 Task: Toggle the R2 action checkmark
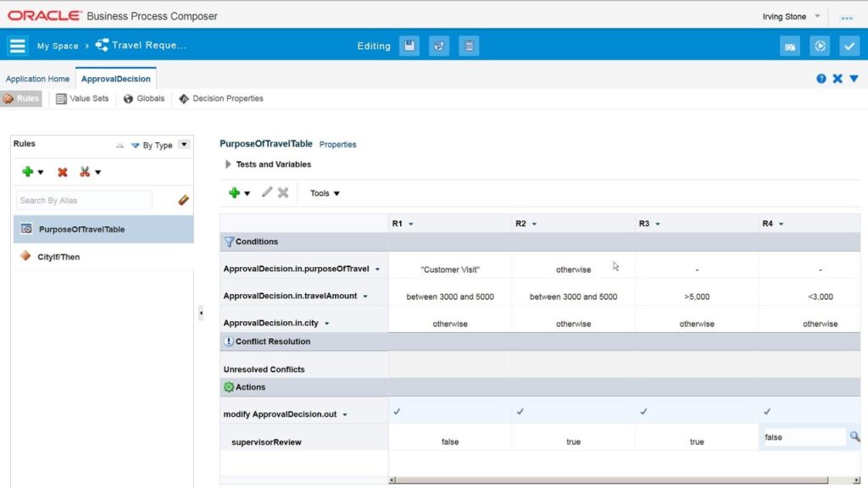coord(520,412)
